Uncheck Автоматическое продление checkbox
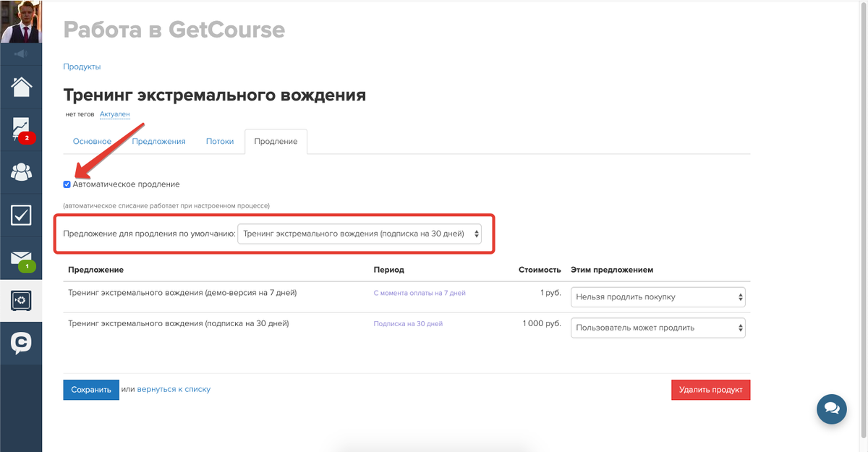The width and height of the screenshot is (868, 452). point(67,184)
